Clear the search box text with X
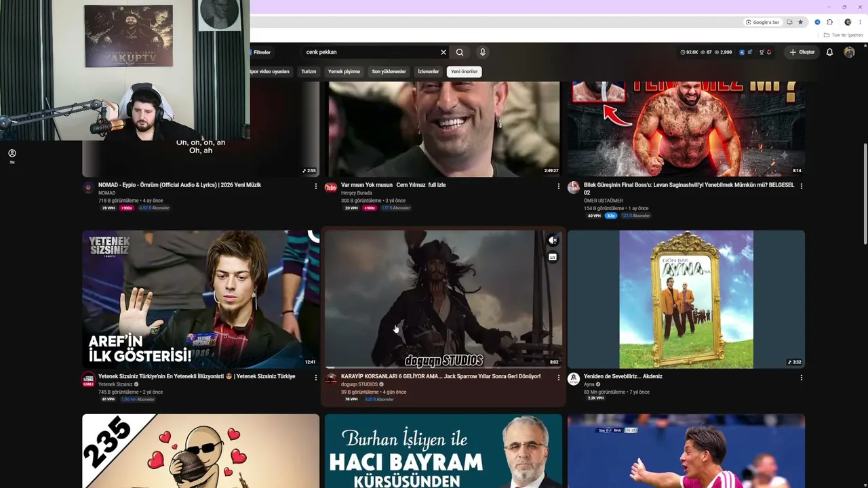The height and width of the screenshot is (488, 868). pyautogui.click(x=443, y=52)
